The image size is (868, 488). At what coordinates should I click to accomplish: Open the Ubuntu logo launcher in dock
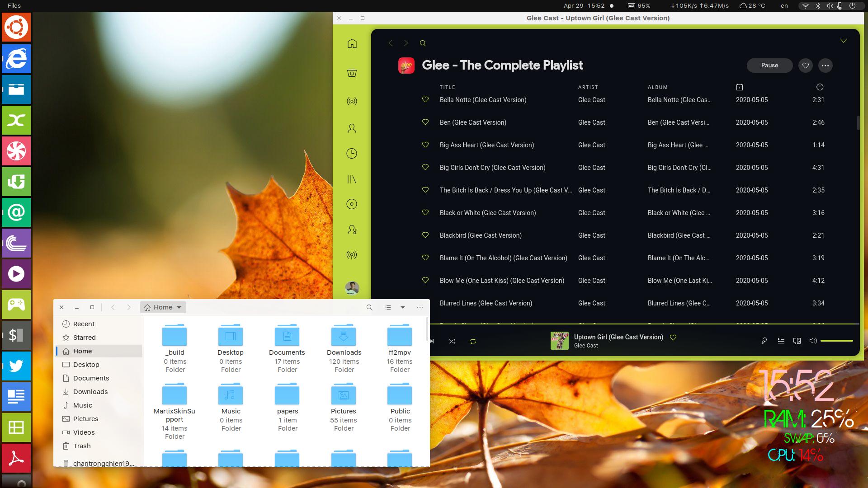[16, 28]
